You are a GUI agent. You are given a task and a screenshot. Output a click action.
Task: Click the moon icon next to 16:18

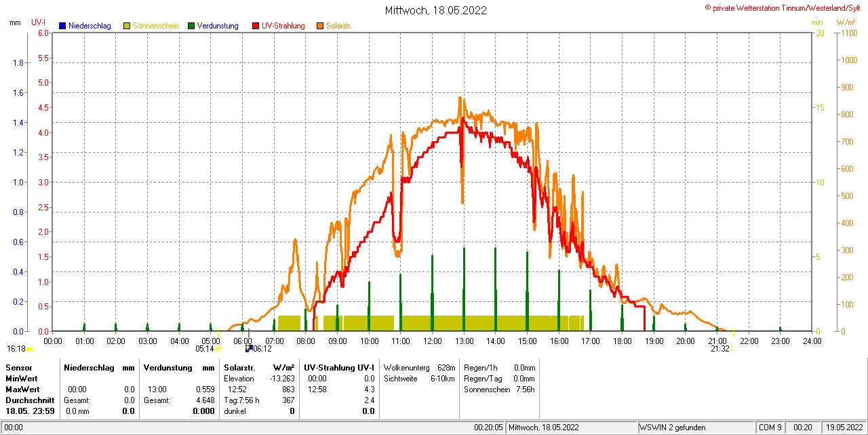click(x=30, y=349)
